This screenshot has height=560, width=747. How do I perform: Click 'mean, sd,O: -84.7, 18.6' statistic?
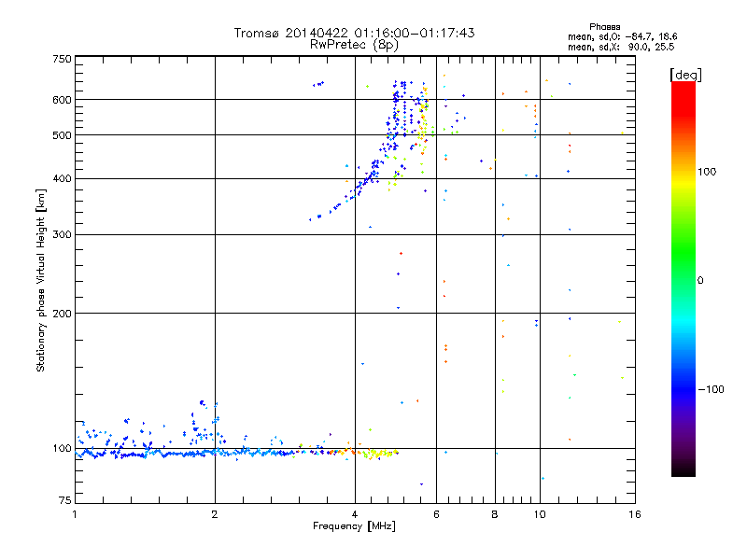coord(622,36)
